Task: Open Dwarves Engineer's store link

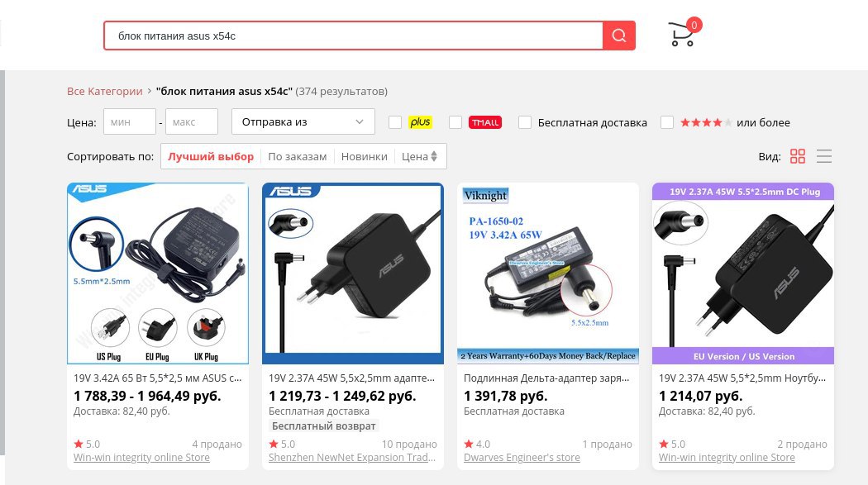Action: point(522,458)
